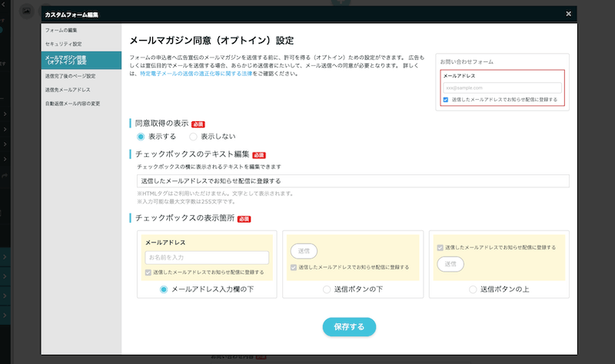Open 送信先メールアドレス settings
Image resolution: width=615 pixels, height=364 pixels.
coord(68,90)
